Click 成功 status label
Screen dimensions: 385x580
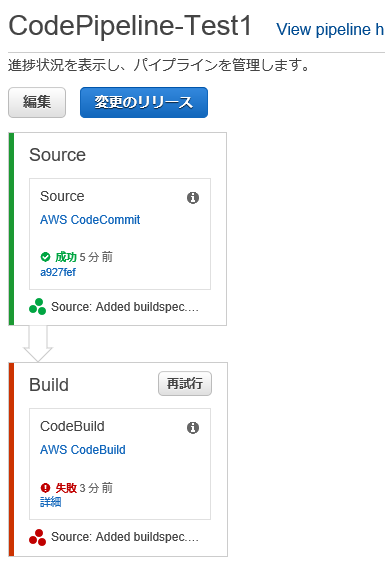66,257
